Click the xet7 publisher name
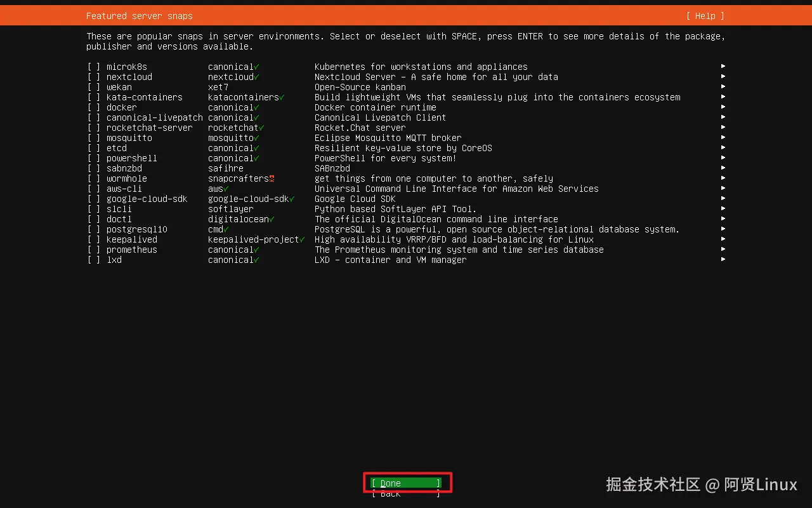 218,87
